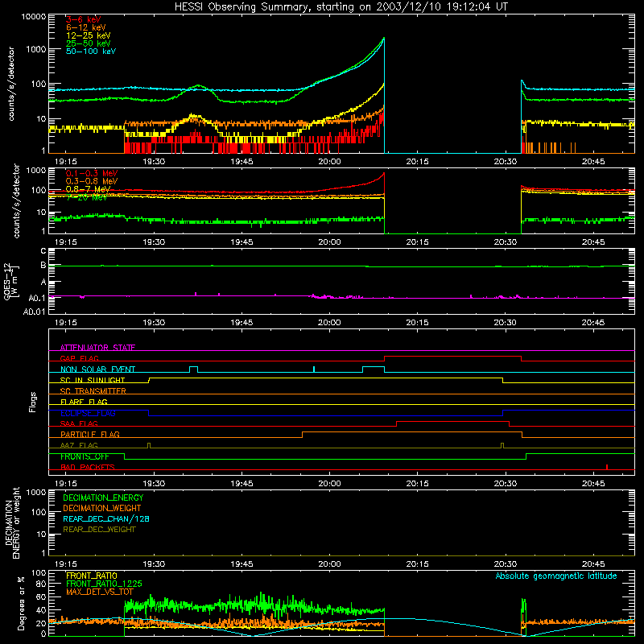Select the orange 6-12 keV legend label
The image size is (644, 644).
[x=86, y=27]
